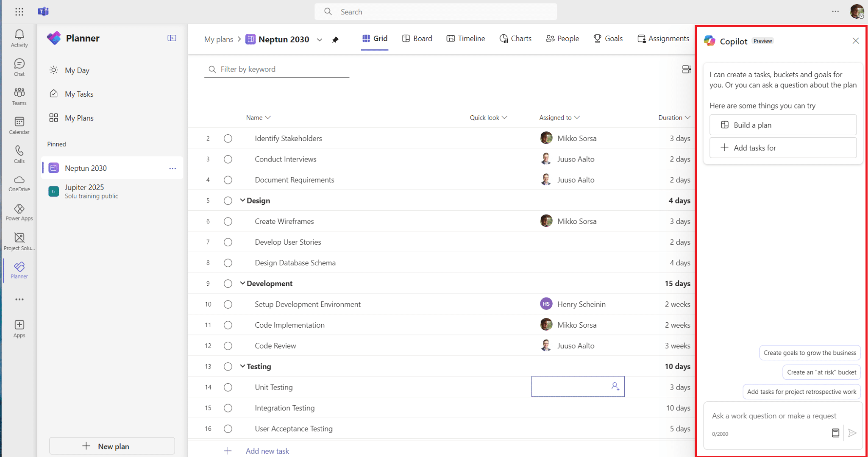
Task: Click the Filter by keyword field
Action: 275,69
